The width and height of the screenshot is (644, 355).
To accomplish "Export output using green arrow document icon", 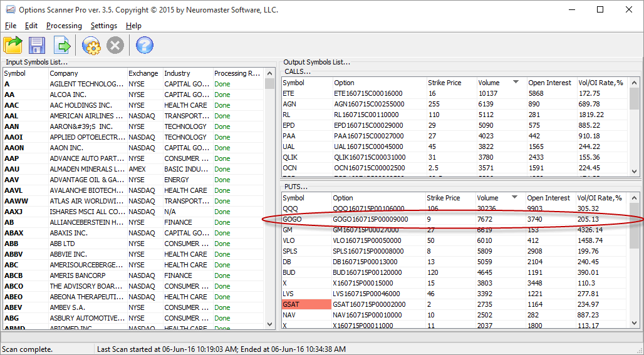I will 62,45.
